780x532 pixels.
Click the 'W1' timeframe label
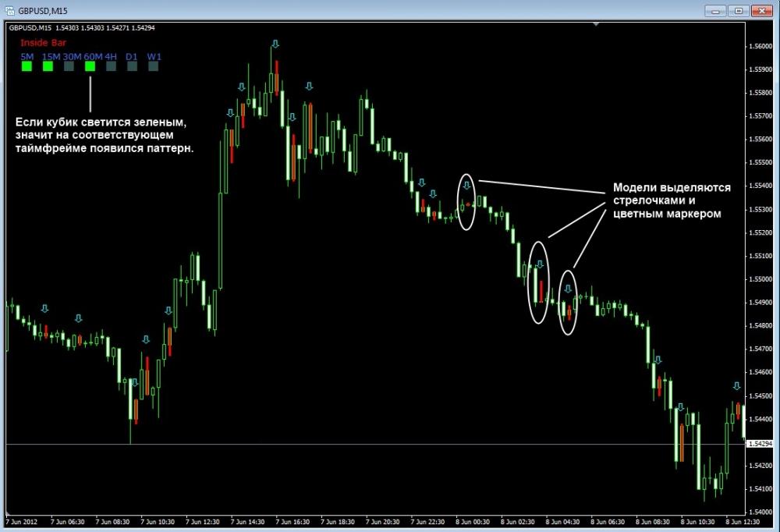(154, 57)
